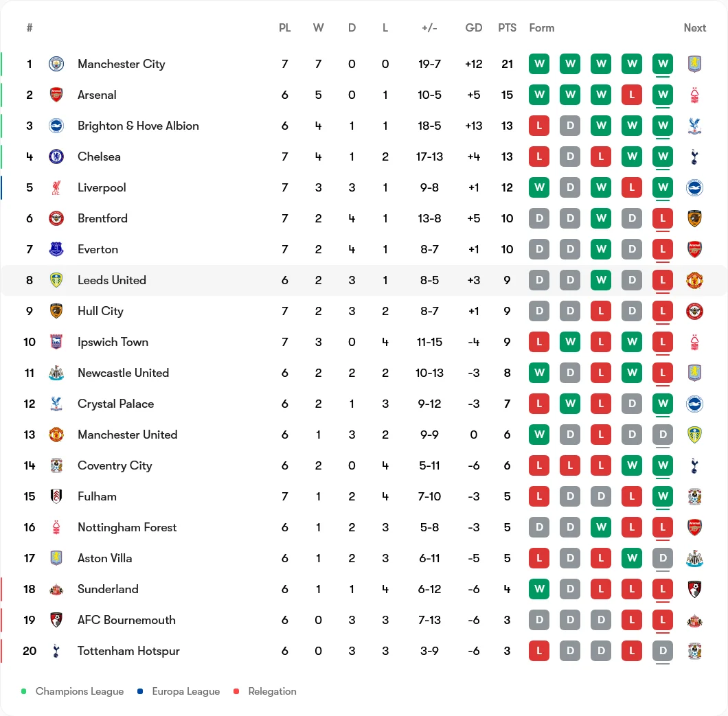Select the Tottenham Hotspur crest in row 20

tap(56, 651)
